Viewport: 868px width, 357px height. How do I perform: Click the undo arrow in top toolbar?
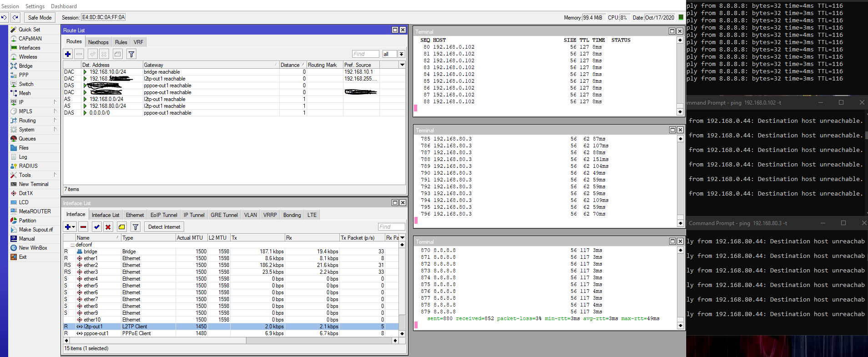pos(4,17)
